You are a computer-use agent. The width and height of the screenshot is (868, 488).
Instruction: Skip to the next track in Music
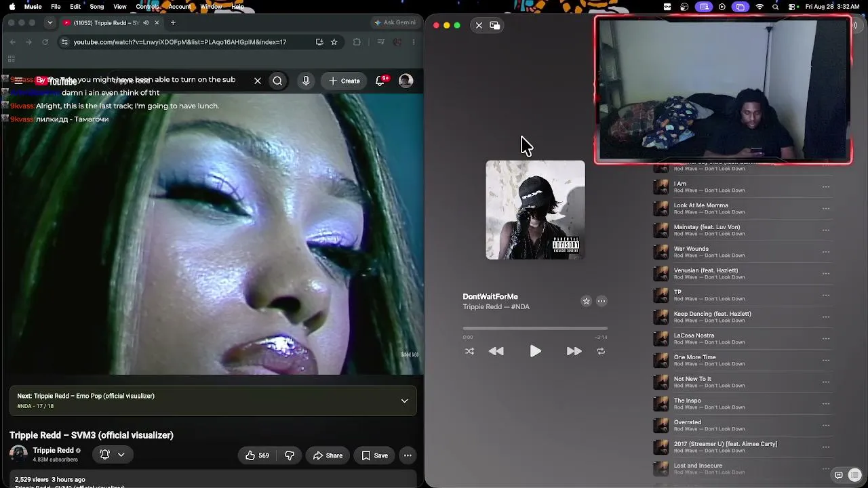point(574,351)
